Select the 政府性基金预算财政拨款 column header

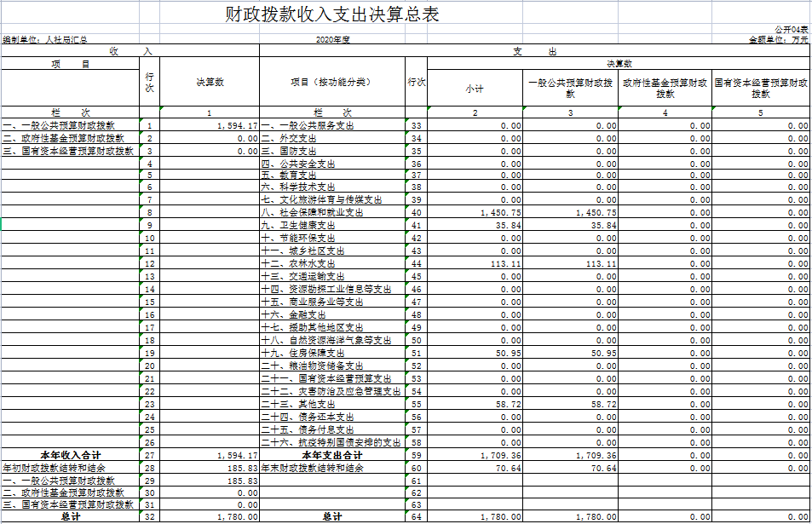[x=665, y=89]
